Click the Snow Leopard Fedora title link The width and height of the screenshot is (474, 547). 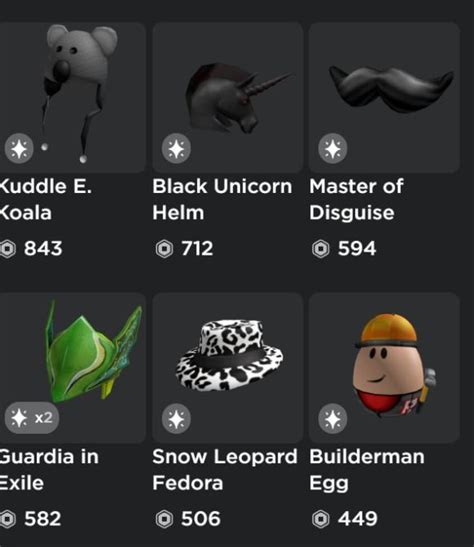(x=225, y=470)
